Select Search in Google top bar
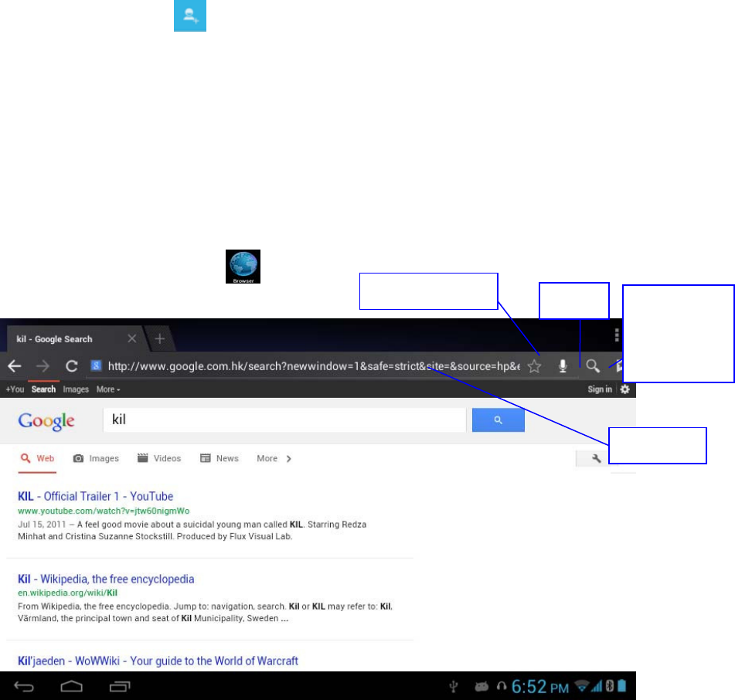The height and width of the screenshot is (700, 735). (43, 389)
